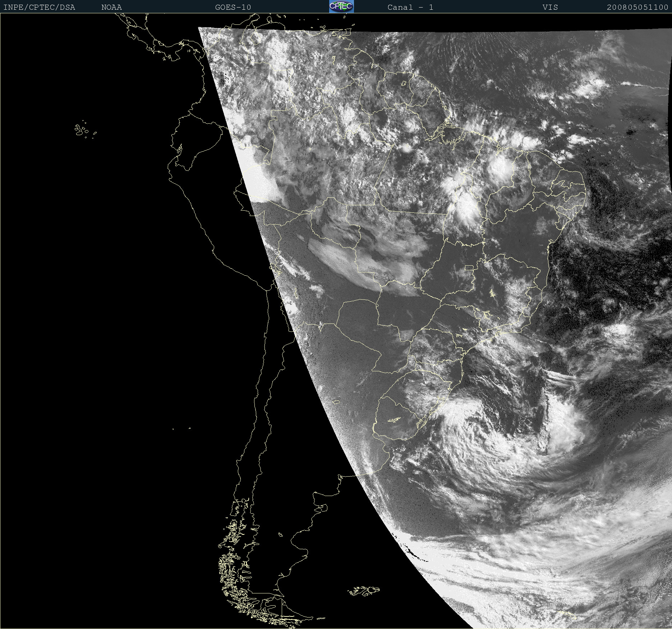Click the INPE/CPTEC/DSA header text

coord(39,7)
